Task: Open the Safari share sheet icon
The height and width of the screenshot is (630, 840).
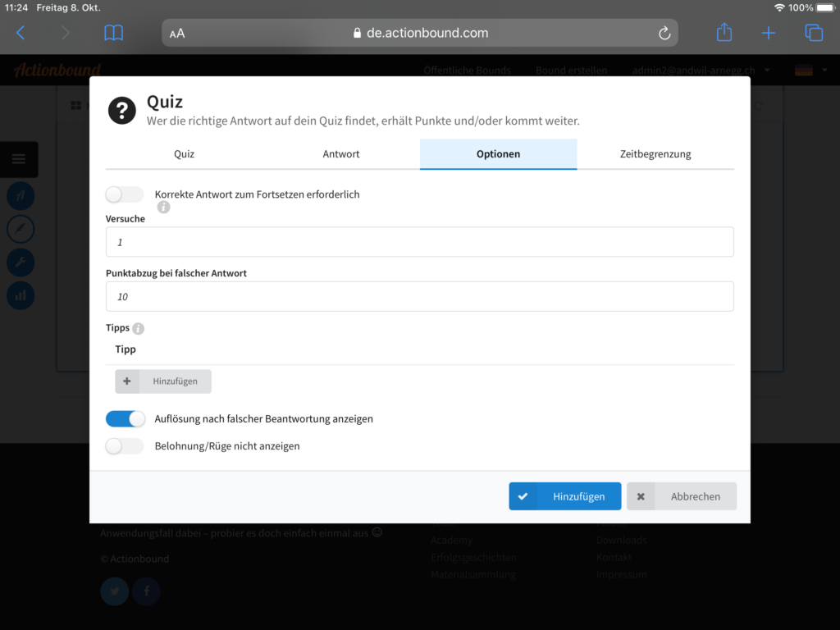Action: tap(724, 33)
